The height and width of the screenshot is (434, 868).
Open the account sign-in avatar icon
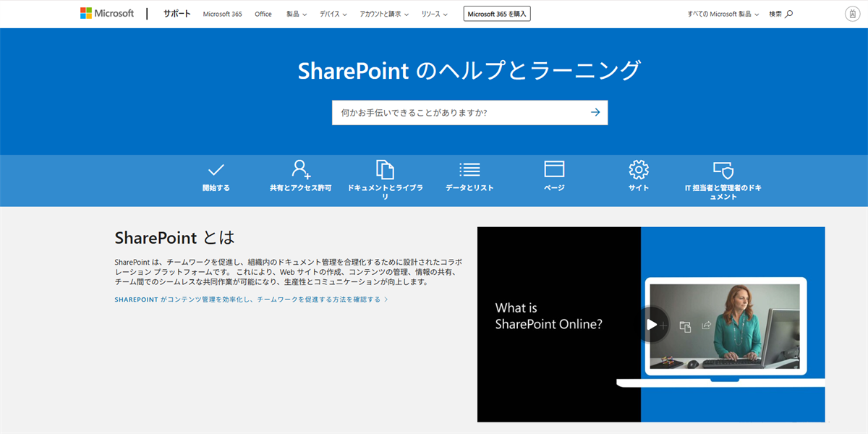853,14
